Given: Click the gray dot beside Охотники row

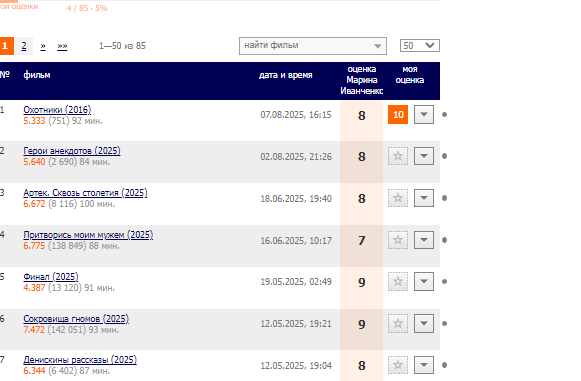Looking at the screenshot, I should (x=445, y=115).
